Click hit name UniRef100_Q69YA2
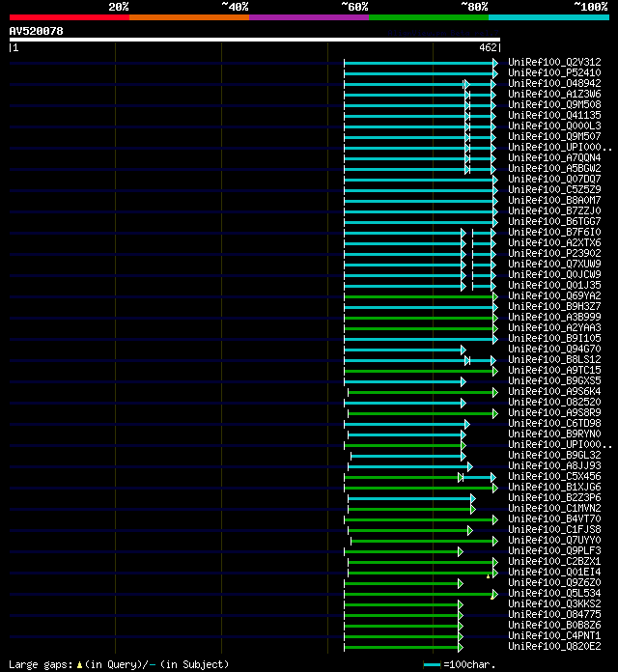Screen dimensions: 618x672 coord(554,295)
